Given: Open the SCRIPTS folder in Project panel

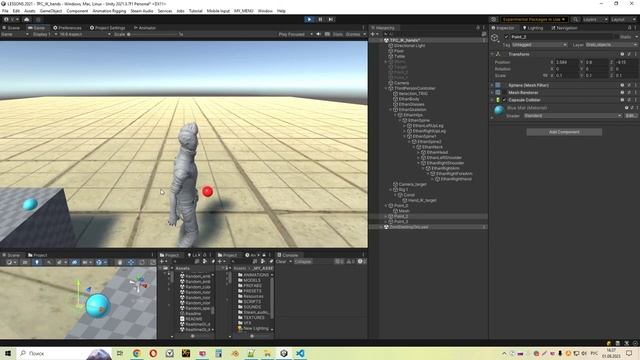Looking at the screenshot, I should coord(249,302).
